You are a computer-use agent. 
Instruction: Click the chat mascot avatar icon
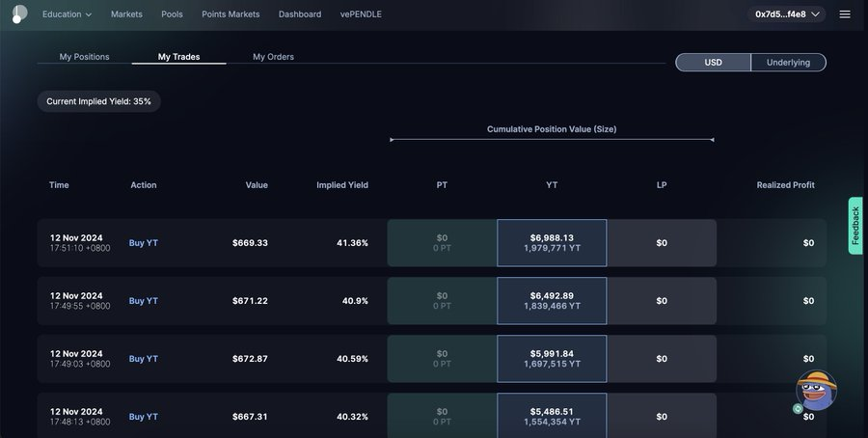tap(816, 390)
